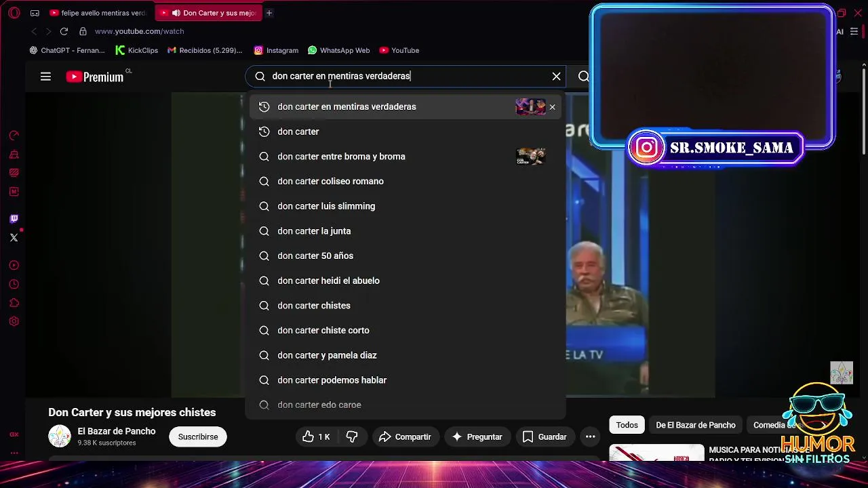The height and width of the screenshot is (488, 868).
Task: Open a new browser tab
Action: (269, 13)
